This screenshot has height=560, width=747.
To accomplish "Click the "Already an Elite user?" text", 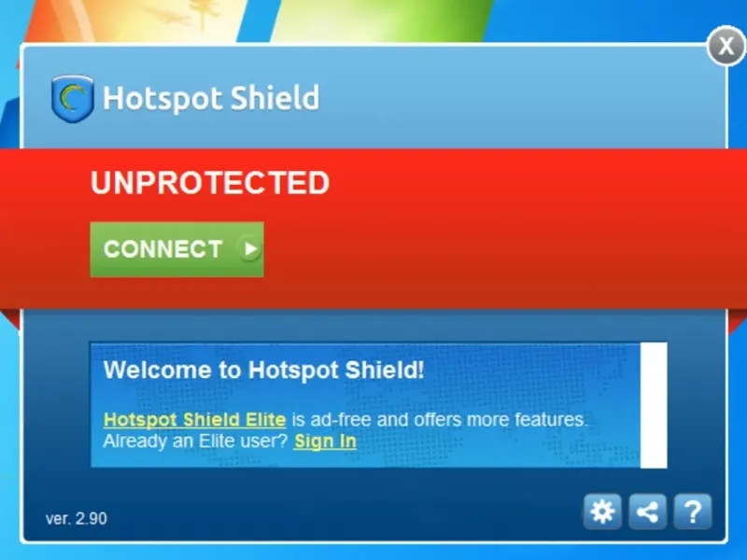I will pyautogui.click(x=195, y=441).
